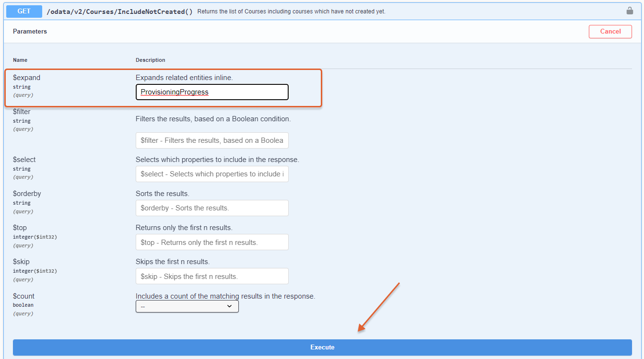The height and width of the screenshot is (359, 644).
Task: Click the Description column header
Action: pyautogui.click(x=150, y=60)
